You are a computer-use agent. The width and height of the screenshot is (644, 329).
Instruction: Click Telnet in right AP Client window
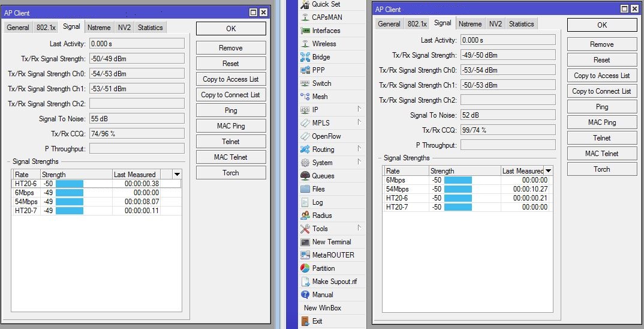[601, 137]
